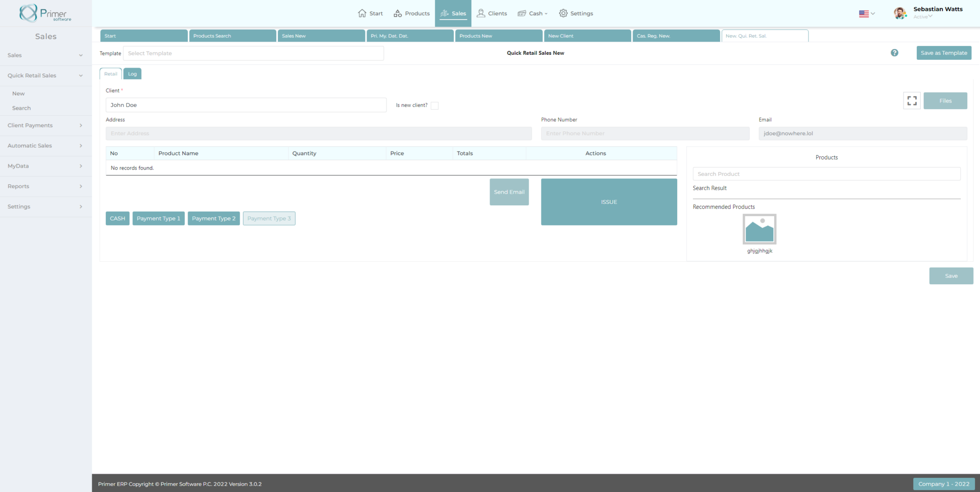Toggle the 'Is new client?' checkbox
The height and width of the screenshot is (492, 980).
pos(435,105)
